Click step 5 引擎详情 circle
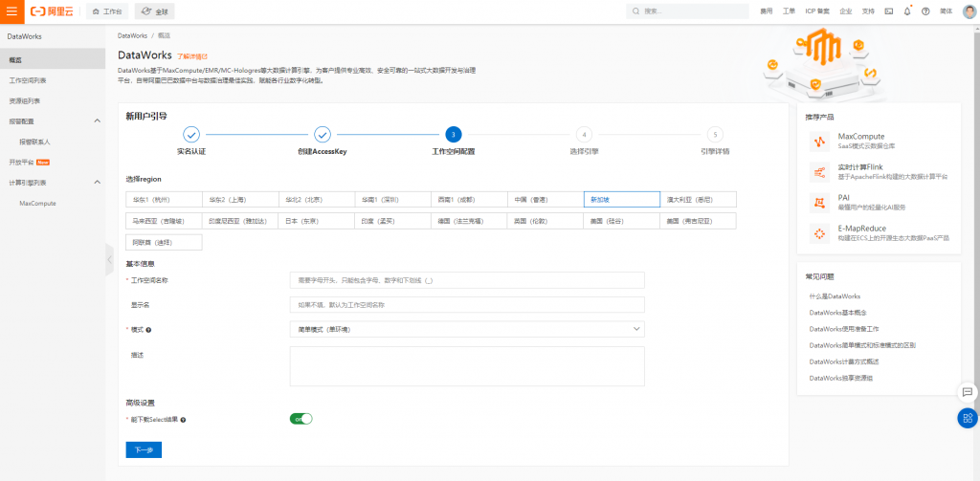980x481 pixels. [715, 134]
